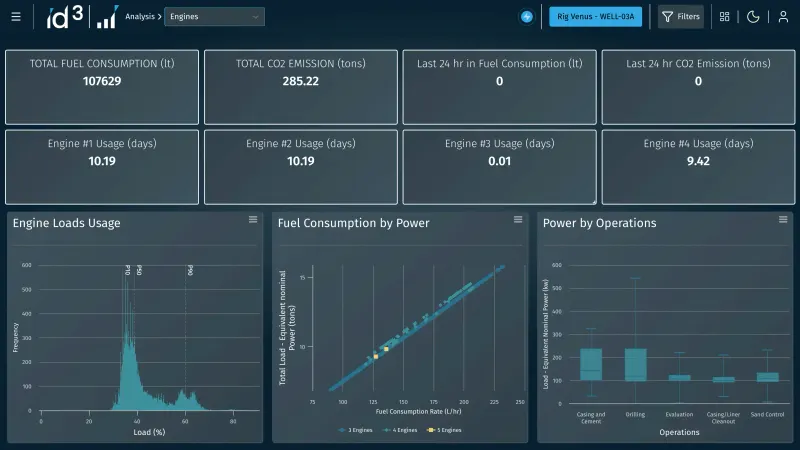Click the P90 marker line label
This screenshot has height=450, width=800.
coord(190,270)
